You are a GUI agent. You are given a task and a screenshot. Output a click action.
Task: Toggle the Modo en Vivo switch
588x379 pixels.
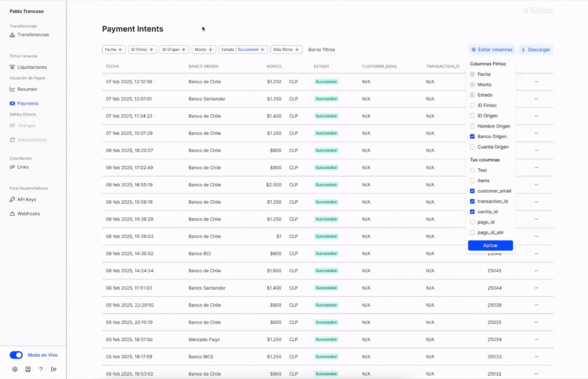16,355
